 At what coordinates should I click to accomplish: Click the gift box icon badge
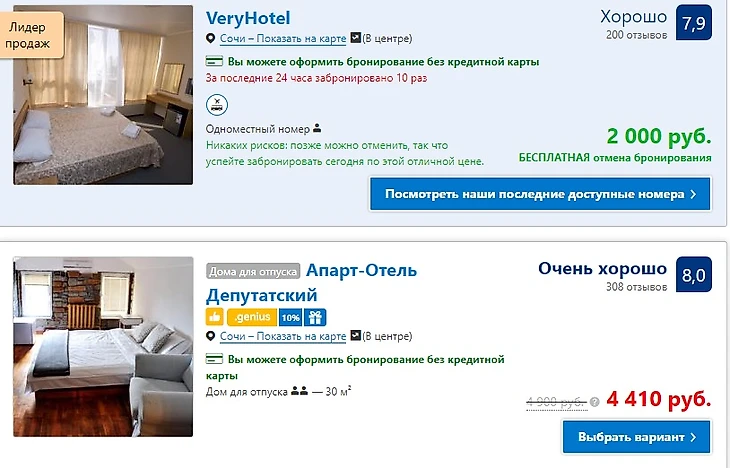point(315,317)
